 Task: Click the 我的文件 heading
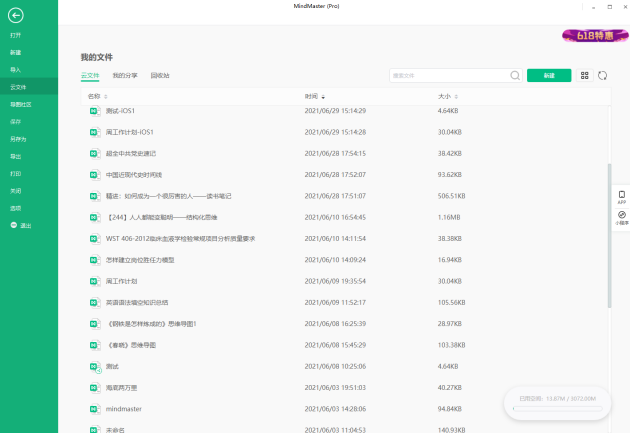point(97,57)
